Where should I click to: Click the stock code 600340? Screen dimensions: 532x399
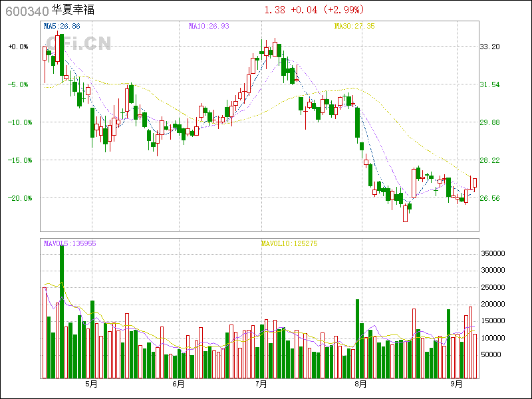(x=25, y=11)
